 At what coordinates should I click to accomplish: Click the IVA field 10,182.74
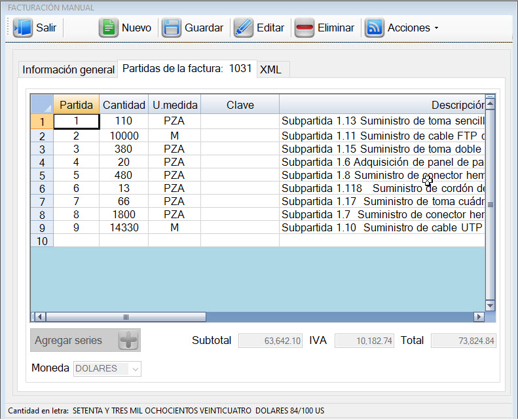[364, 341]
